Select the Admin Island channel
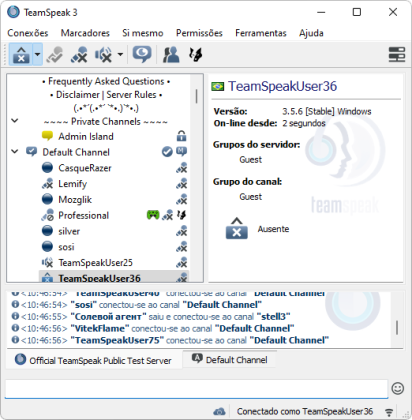Screen dimensions: 412x420 point(86,136)
